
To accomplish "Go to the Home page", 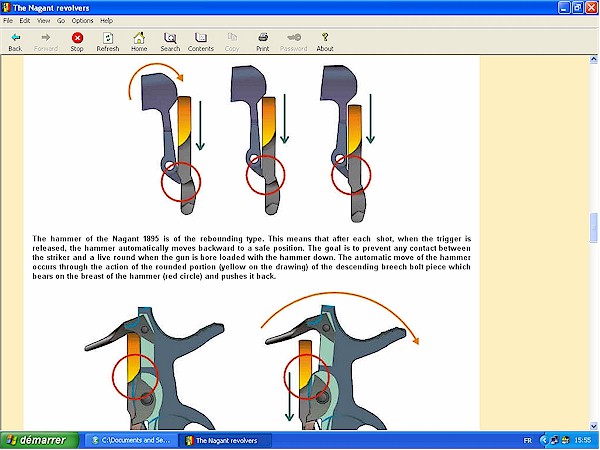I will point(139,42).
